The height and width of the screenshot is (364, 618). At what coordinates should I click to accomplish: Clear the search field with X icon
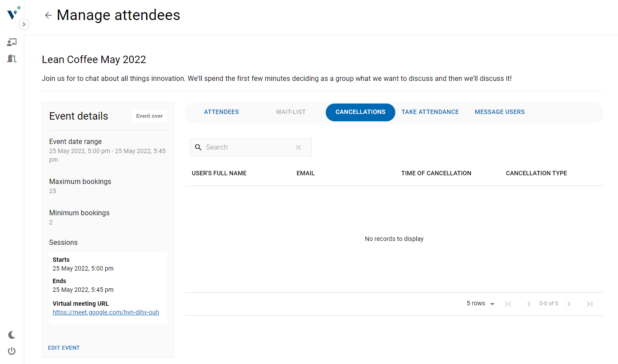298,147
